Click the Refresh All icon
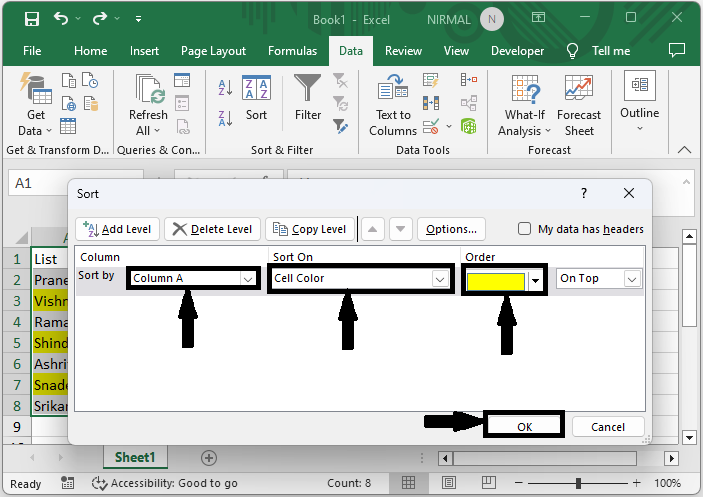 148,88
